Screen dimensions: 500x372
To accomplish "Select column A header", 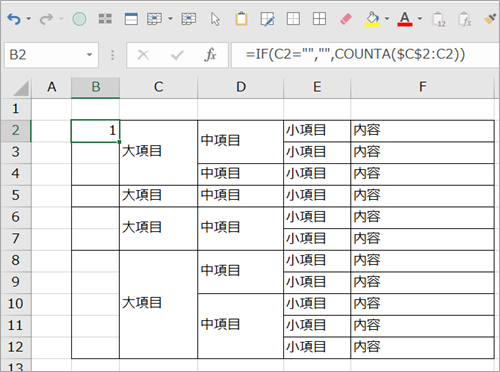I will 51,87.
